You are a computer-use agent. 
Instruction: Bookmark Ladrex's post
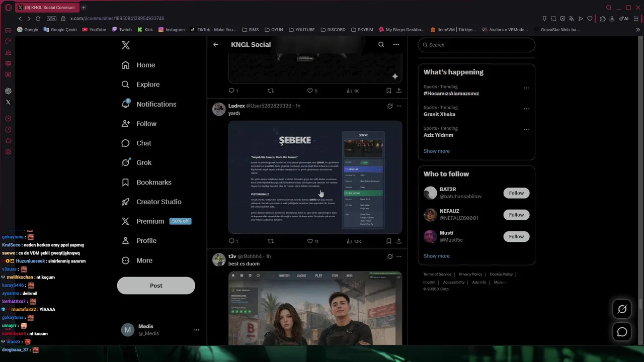tap(389, 241)
